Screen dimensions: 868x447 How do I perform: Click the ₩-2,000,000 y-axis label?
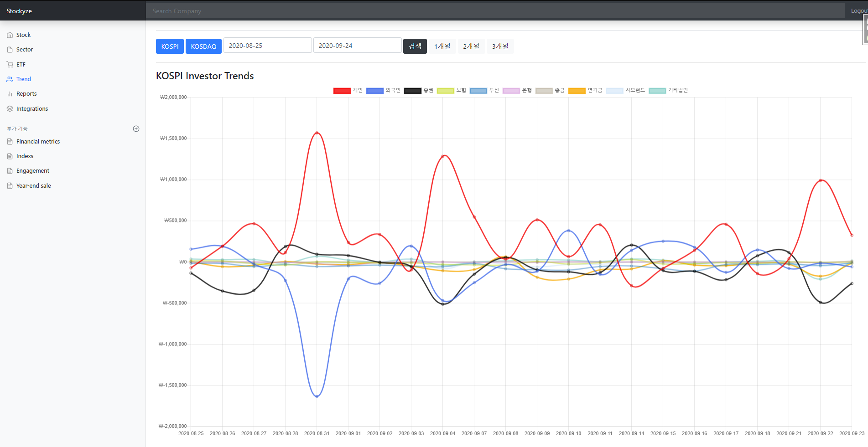point(172,426)
